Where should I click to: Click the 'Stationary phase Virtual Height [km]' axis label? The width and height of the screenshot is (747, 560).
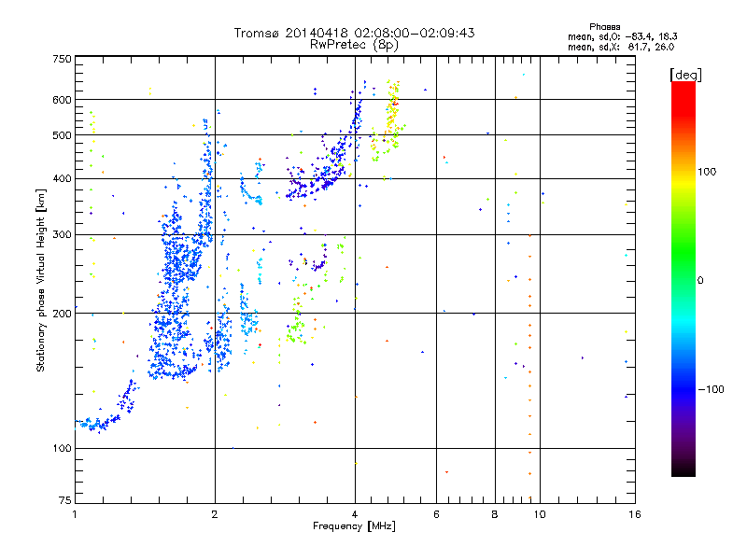click(40, 281)
